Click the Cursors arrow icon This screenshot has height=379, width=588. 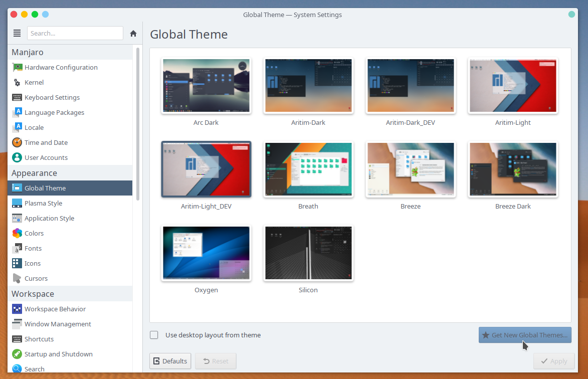coord(17,278)
